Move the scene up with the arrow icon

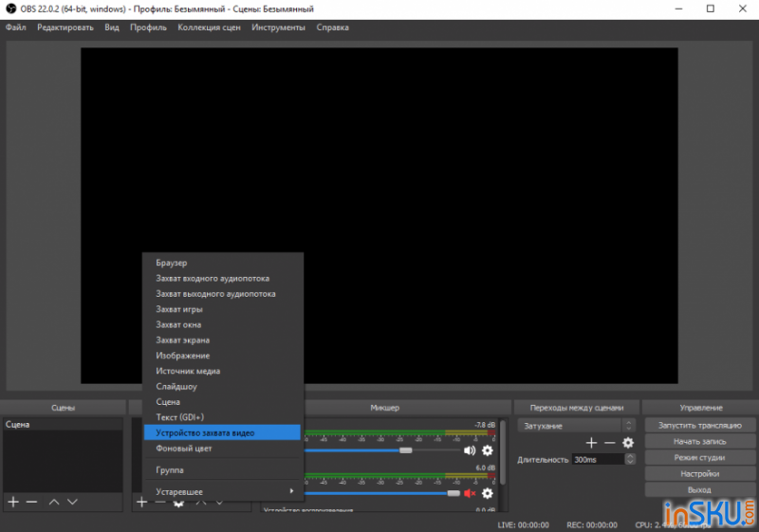pos(54,502)
